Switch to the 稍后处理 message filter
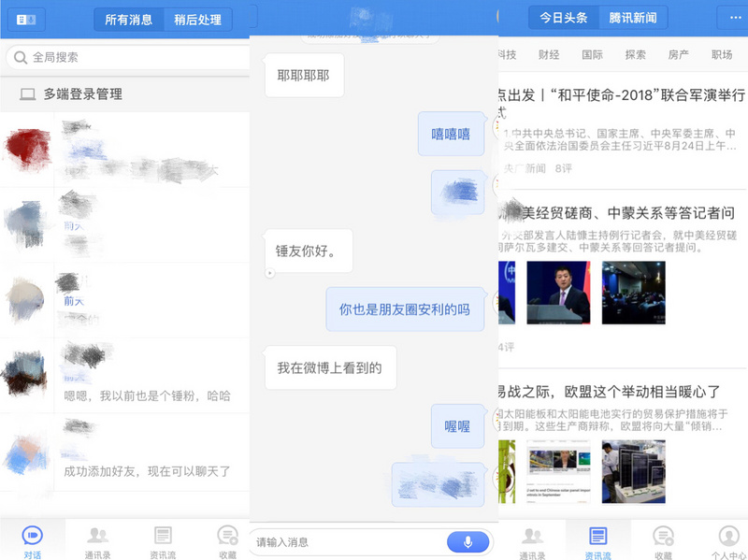The height and width of the screenshot is (560, 748). (x=197, y=19)
